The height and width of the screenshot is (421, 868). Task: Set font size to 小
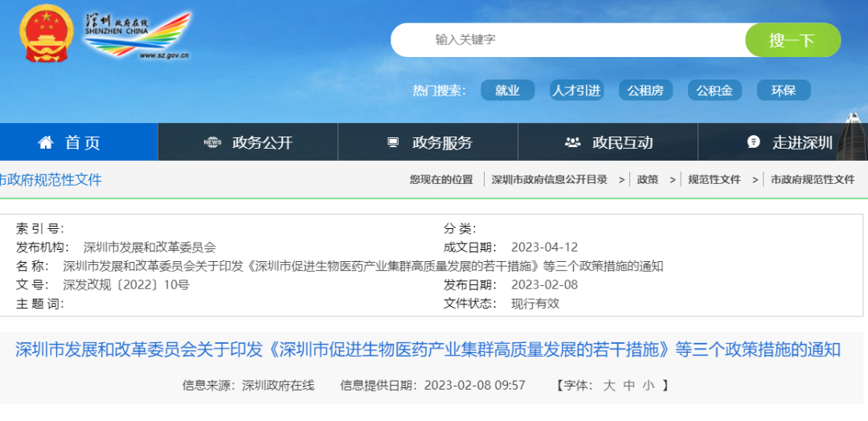[649, 386]
